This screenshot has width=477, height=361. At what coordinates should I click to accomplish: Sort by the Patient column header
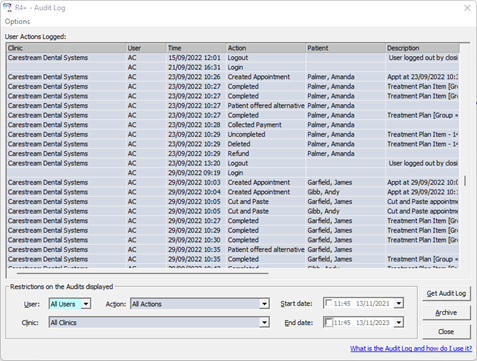(346, 48)
